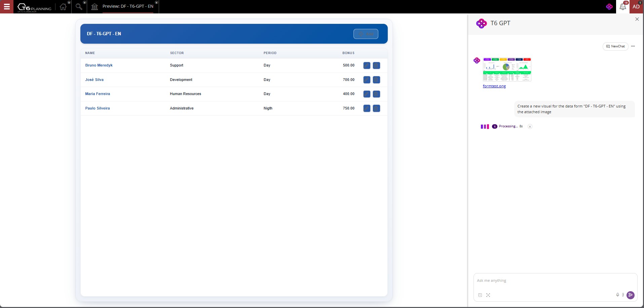Click the Administrative sector cell
The height and width of the screenshot is (308, 644).
click(x=182, y=108)
